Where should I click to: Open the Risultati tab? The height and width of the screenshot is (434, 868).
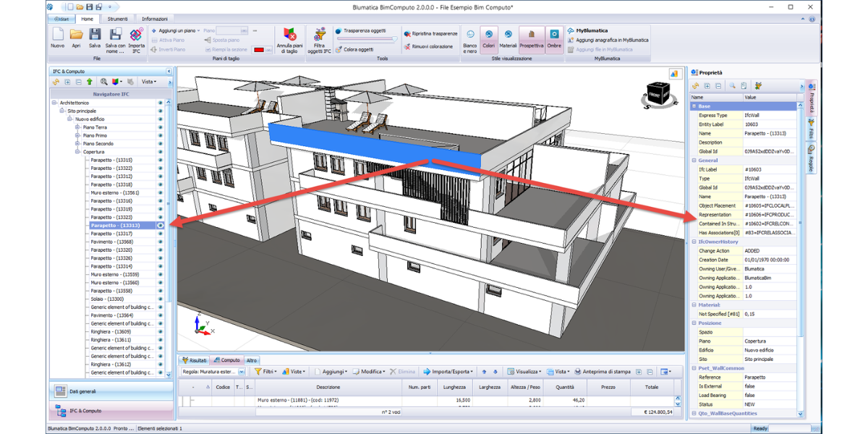coord(195,360)
